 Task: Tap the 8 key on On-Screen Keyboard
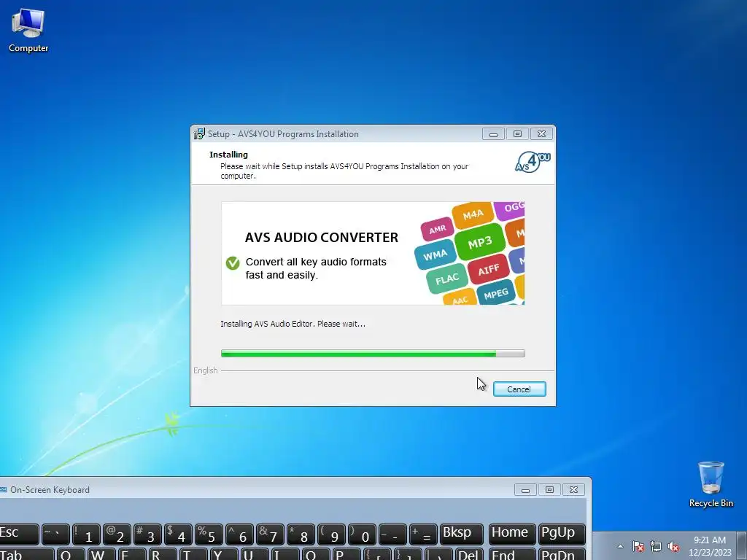coord(301,534)
